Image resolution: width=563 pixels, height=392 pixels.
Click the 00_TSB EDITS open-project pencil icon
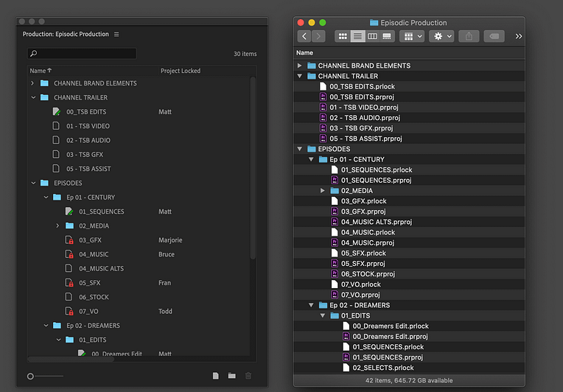pos(56,112)
